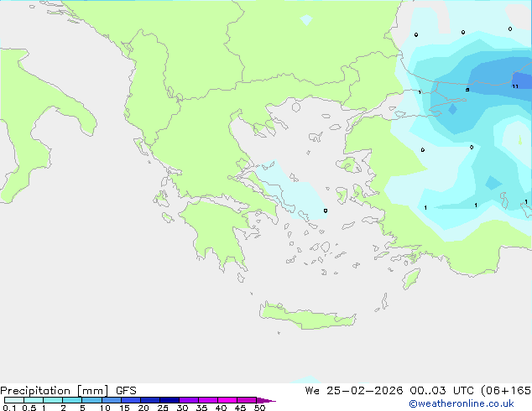Pick the legend swatch between 30 and 35
532x411 pixels.
(x=189, y=400)
